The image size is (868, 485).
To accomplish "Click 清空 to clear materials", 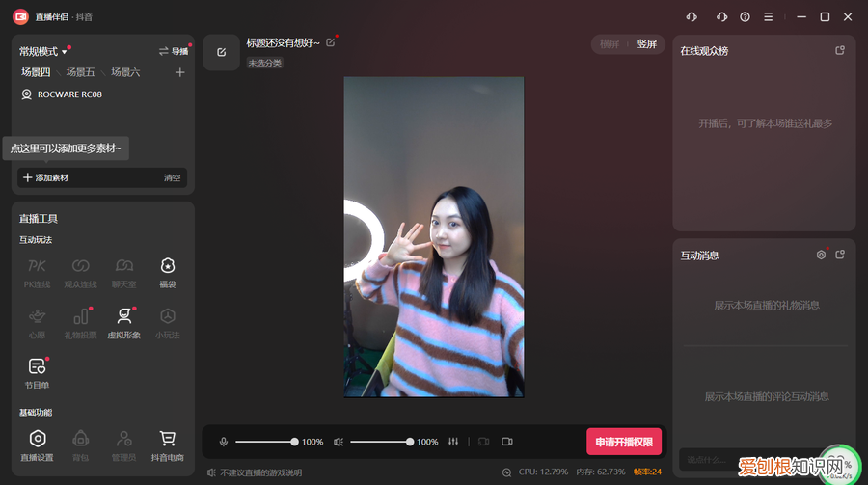I will click(173, 177).
